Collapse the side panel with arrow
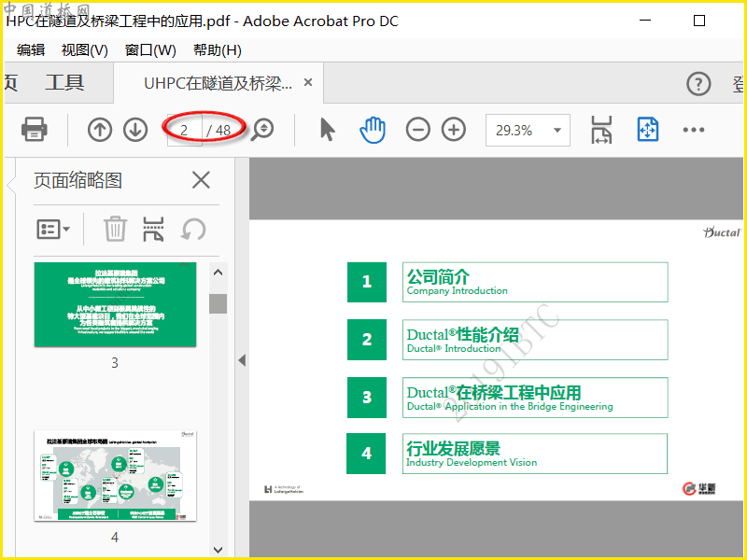The image size is (747, 560). point(242,360)
